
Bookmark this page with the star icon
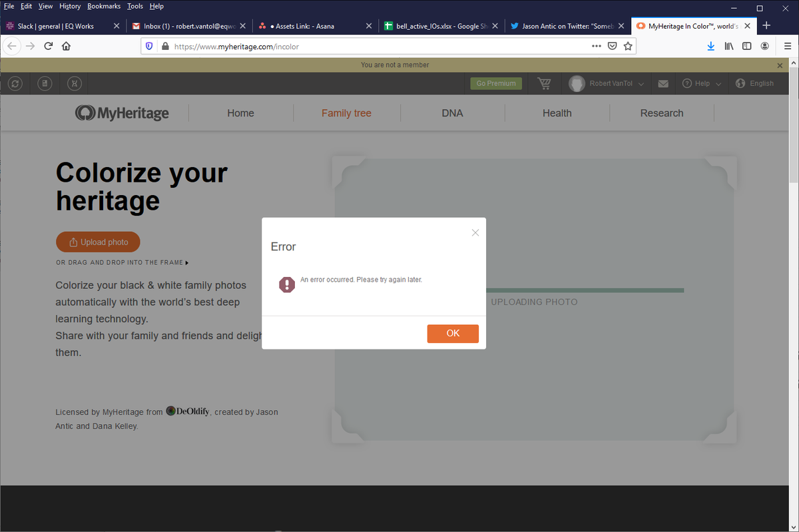click(x=628, y=46)
